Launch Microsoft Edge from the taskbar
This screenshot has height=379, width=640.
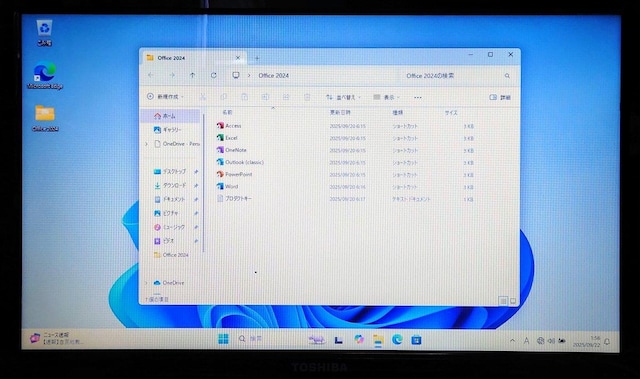[397, 339]
